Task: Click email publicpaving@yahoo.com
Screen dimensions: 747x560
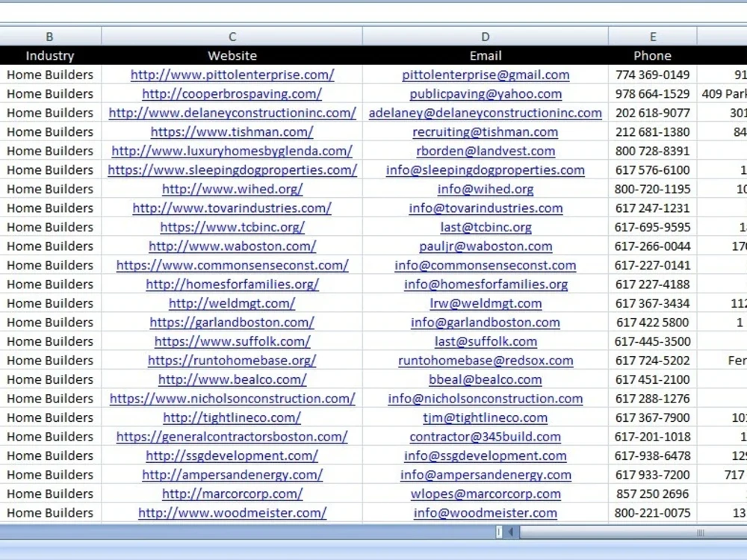Action: [x=486, y=94]
